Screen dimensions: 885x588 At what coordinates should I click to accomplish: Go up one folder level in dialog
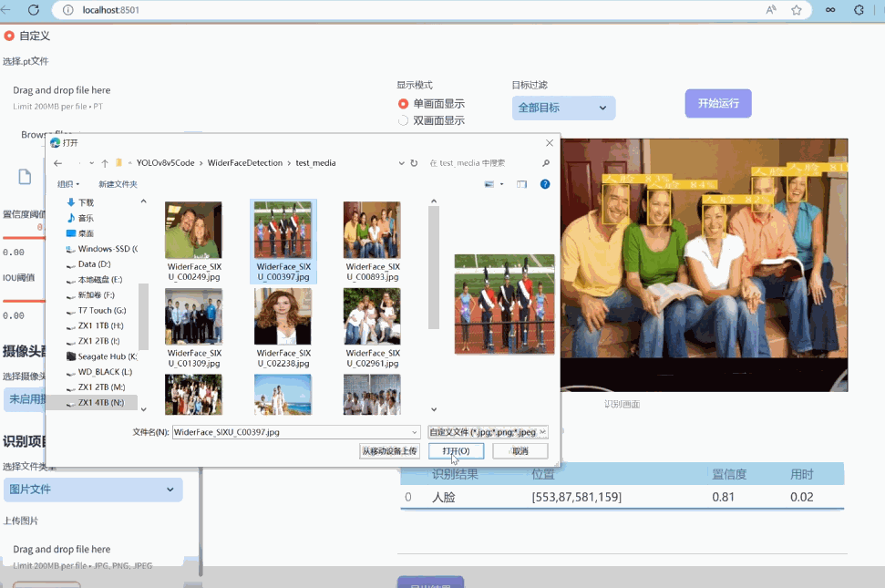(105, 163)
